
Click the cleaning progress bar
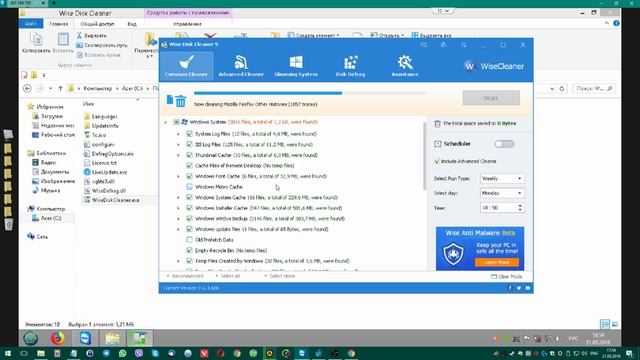tap(310, 93)
